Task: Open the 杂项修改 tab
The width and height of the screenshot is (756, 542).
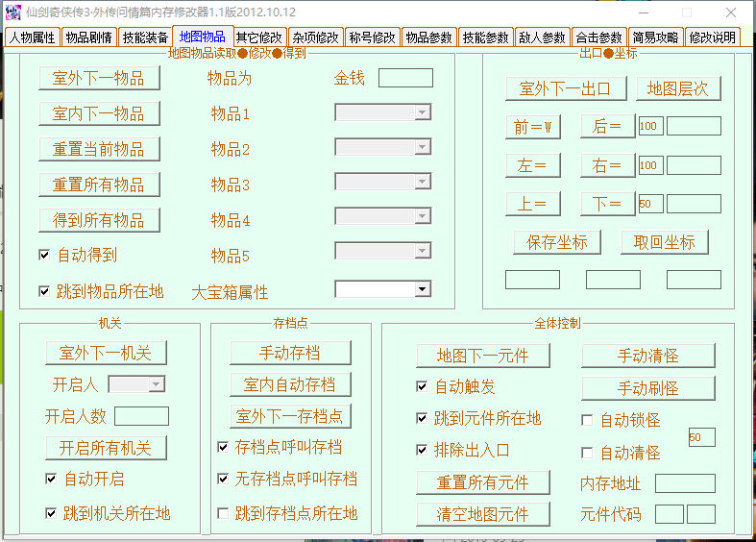Action: 316,37
